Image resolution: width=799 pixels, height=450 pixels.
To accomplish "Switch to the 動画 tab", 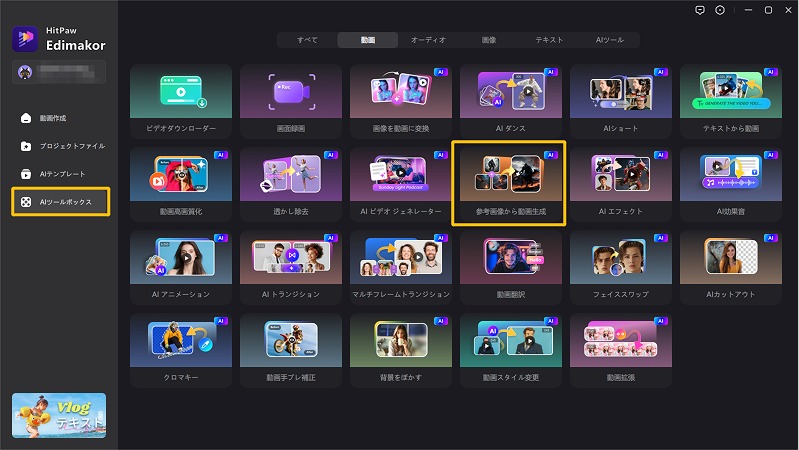I will 368,40.
